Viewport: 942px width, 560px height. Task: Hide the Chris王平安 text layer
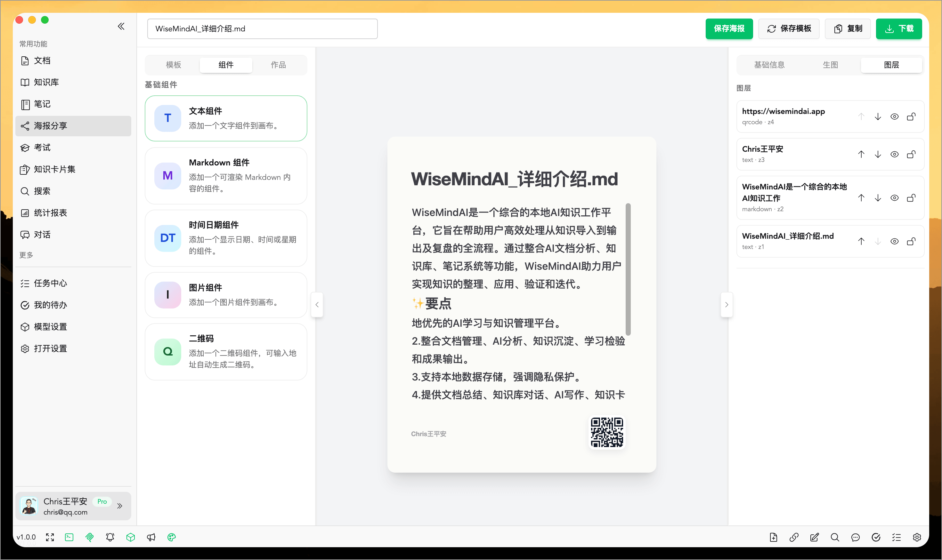pyautogui.click(x=894, y=154)
